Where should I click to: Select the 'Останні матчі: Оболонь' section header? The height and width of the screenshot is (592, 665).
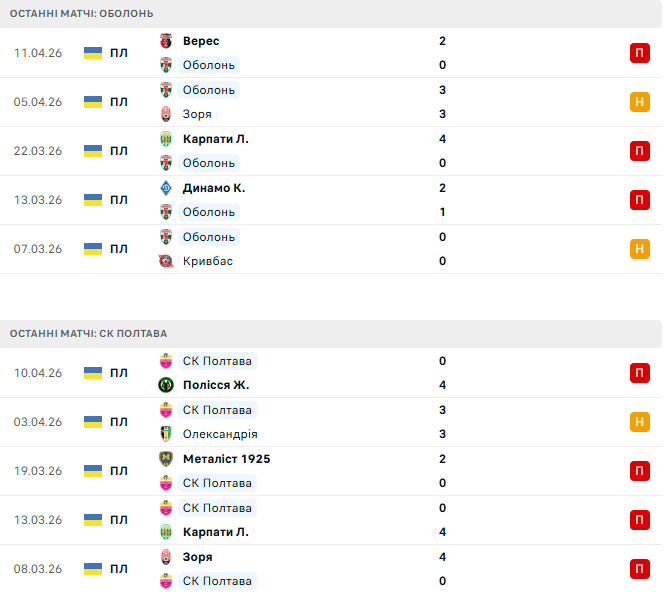click(x=83, y=14)
